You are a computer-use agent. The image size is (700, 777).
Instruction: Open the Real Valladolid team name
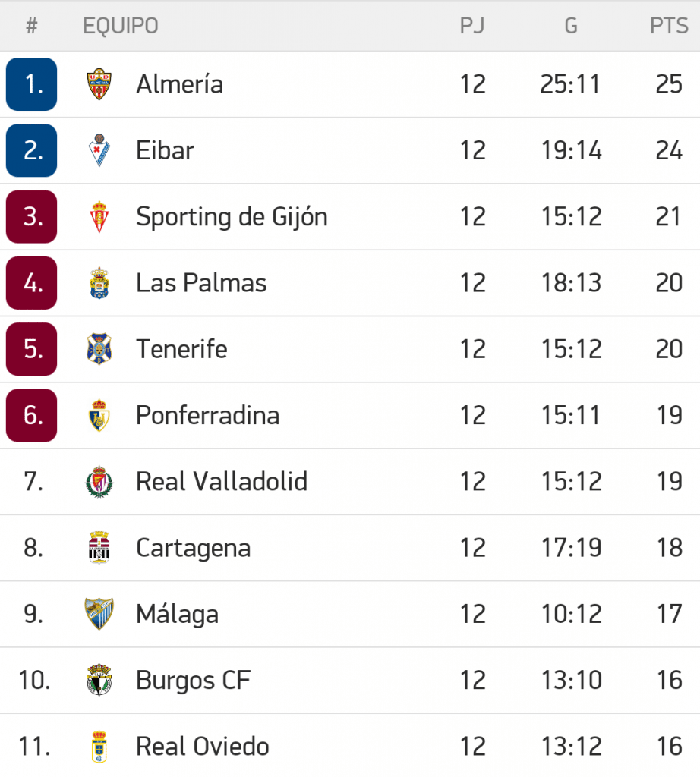(x=221, y=482)
